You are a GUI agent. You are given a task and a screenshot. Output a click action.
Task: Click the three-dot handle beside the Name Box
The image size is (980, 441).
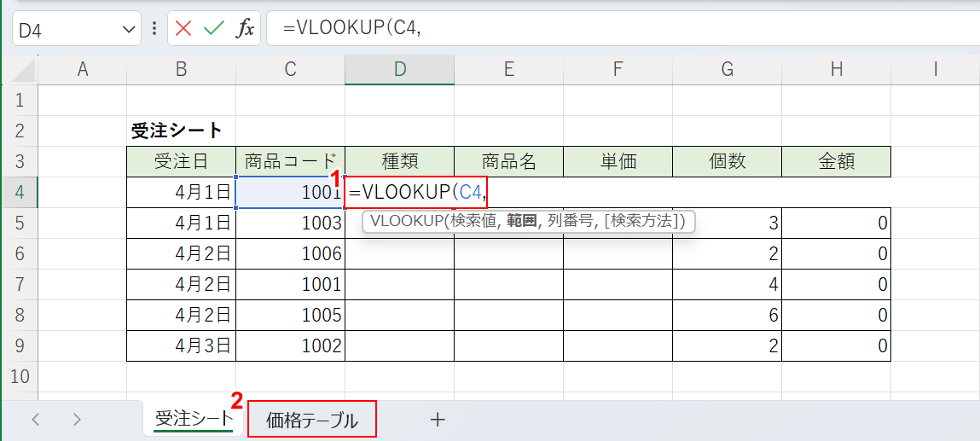tap(154, 29)
